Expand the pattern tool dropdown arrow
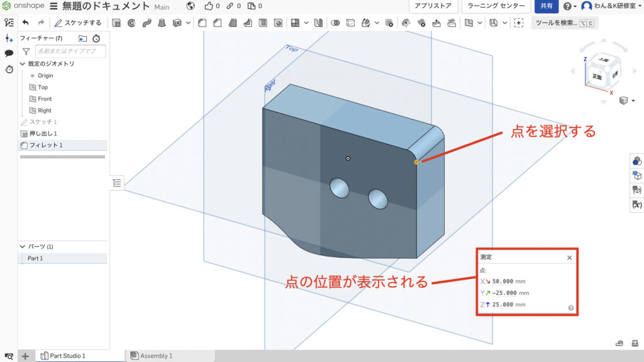644x362 pixels. click(x=306, y=23)
